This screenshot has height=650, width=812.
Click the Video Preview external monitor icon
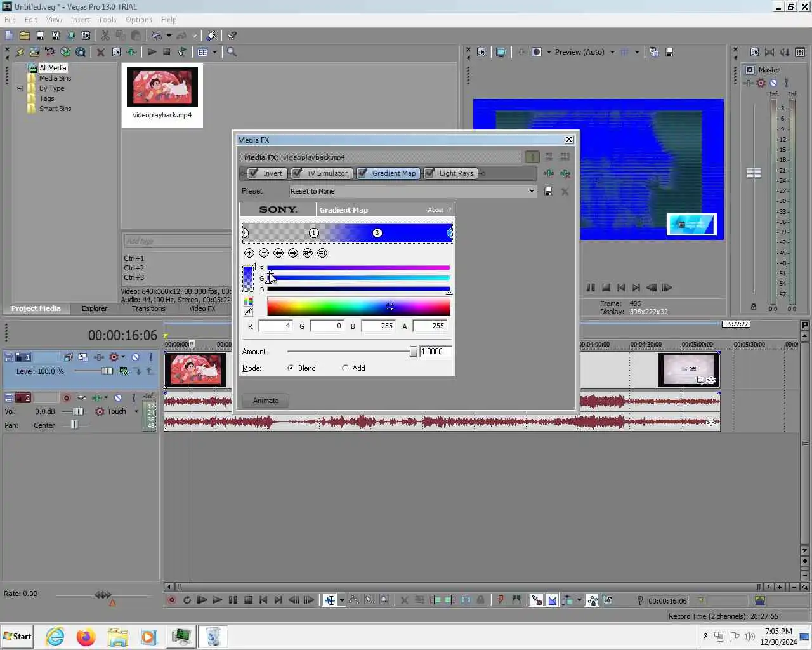pos(501,52)
